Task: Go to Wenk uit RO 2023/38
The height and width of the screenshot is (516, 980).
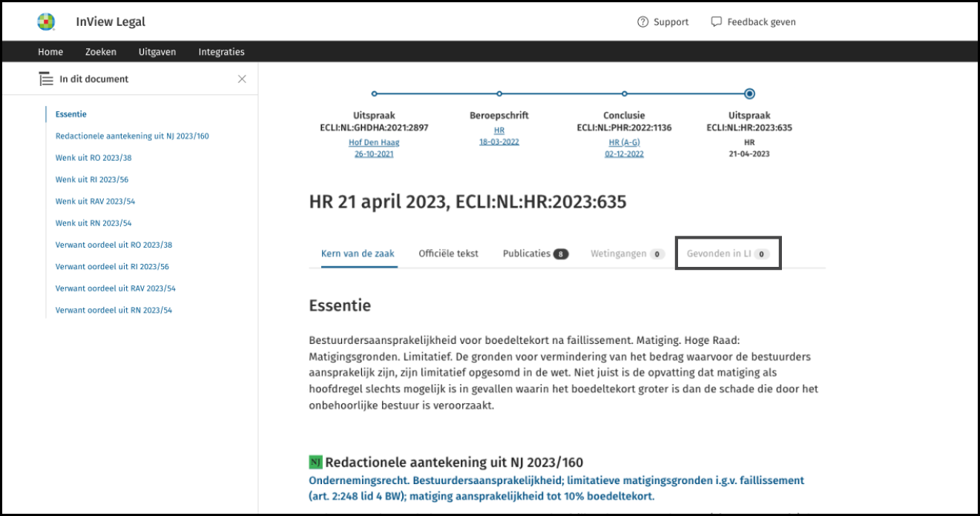Action: pos(93,158)
